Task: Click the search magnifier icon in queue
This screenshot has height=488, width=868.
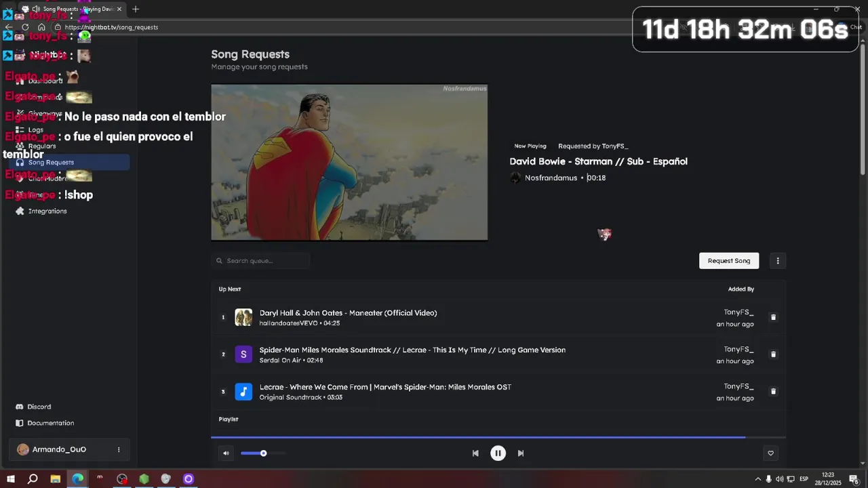Action: 219,260
